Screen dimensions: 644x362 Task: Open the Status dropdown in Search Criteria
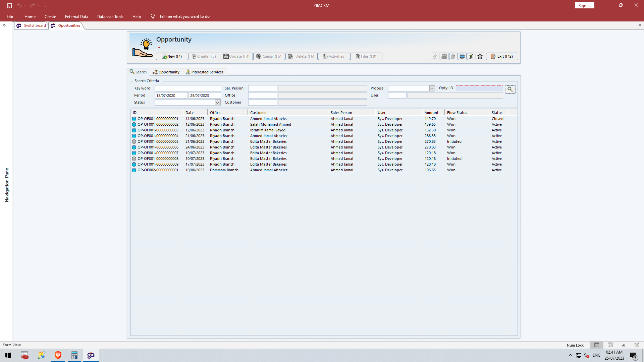pos(218,103)
